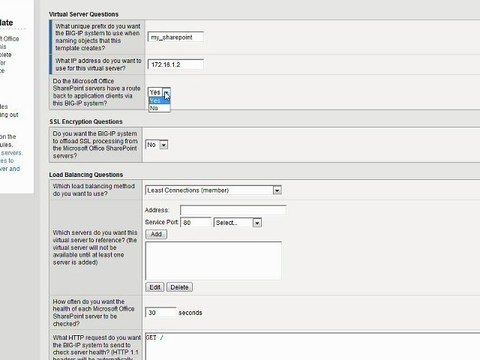Click the virtual server IP address field
The width and height of the screenshot is (480, 360).
click(175, 64)
